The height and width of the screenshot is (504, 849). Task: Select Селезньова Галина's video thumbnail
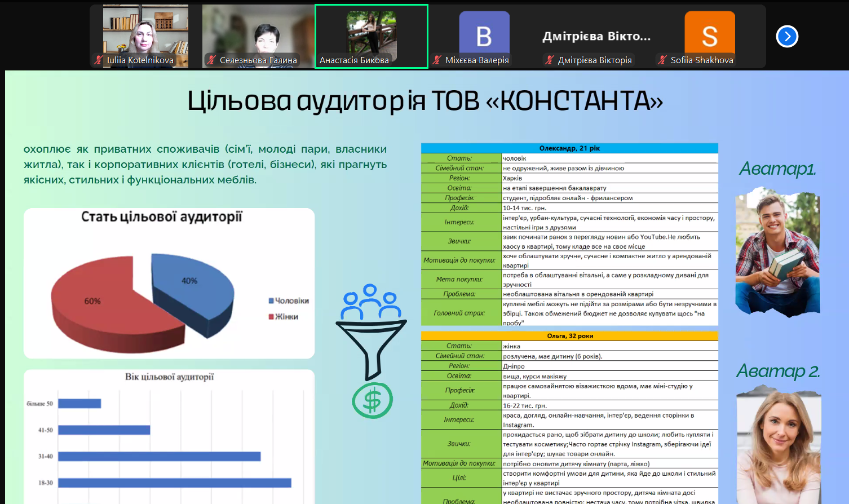[x=258, y=37]
